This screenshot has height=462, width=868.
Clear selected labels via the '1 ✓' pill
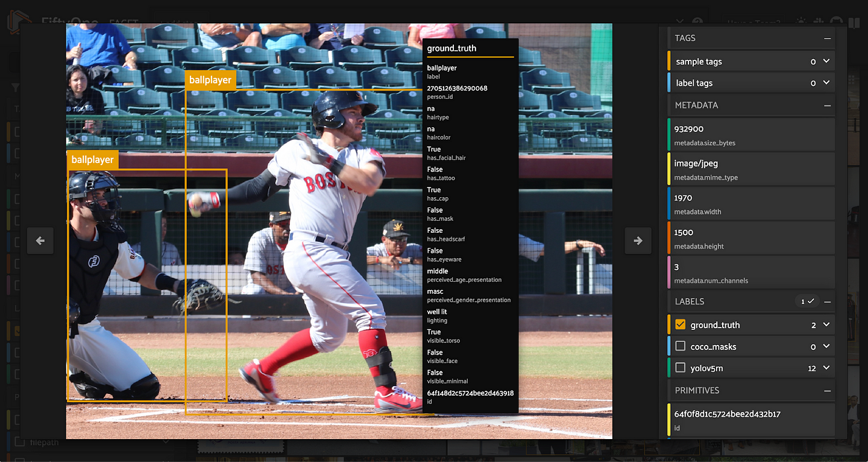pos(807,301)
